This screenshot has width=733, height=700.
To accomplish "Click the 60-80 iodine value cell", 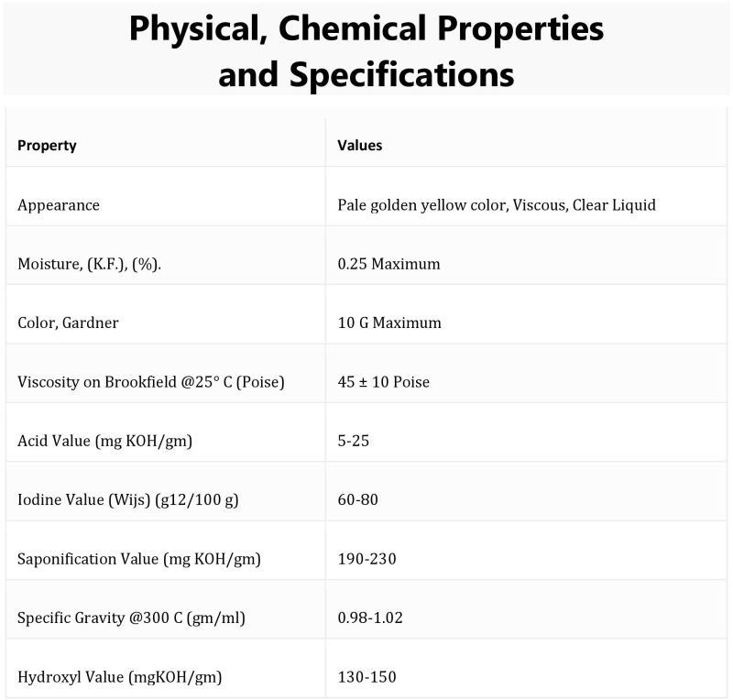I will point(357,500).
